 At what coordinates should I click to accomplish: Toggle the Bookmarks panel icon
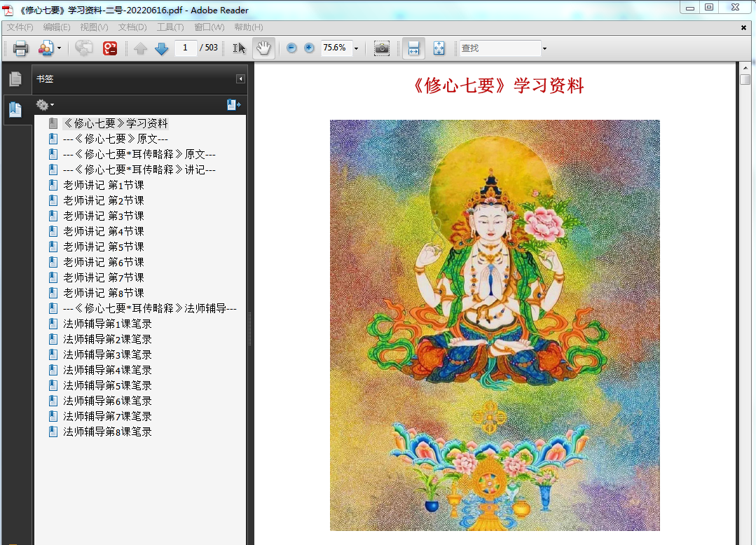pyautogui.click(x=15, y=109)
